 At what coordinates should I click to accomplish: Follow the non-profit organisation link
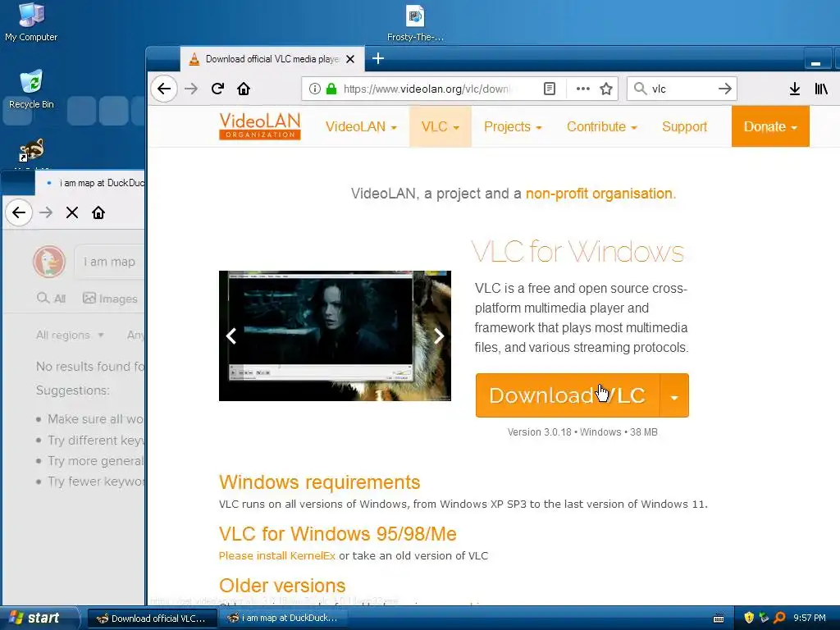tap(600, 194)
